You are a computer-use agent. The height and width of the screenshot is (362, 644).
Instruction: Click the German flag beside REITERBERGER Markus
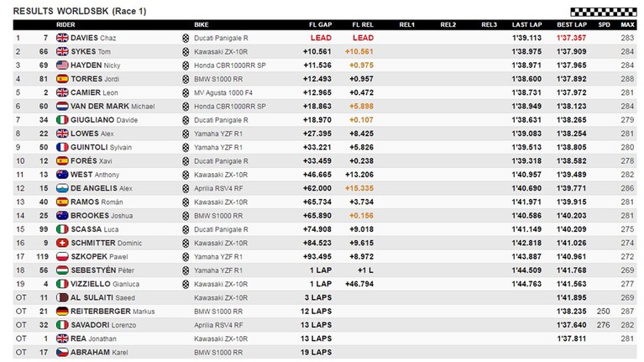pos(62,311)
